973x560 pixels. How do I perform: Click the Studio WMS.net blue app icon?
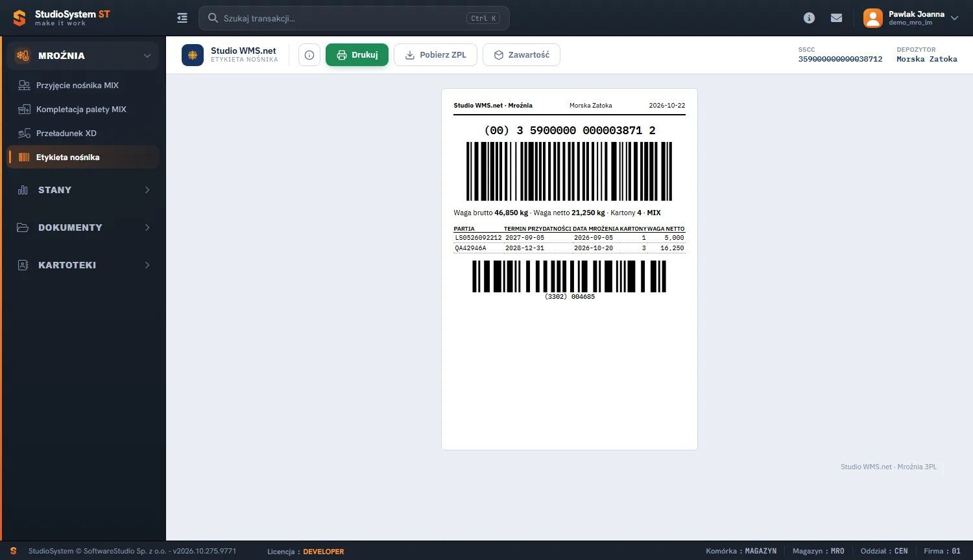pyautogui.click(x=193, y=55)
